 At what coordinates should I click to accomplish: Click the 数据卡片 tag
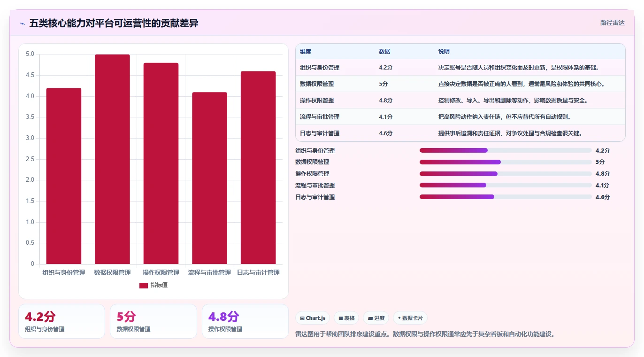[410, 318]
